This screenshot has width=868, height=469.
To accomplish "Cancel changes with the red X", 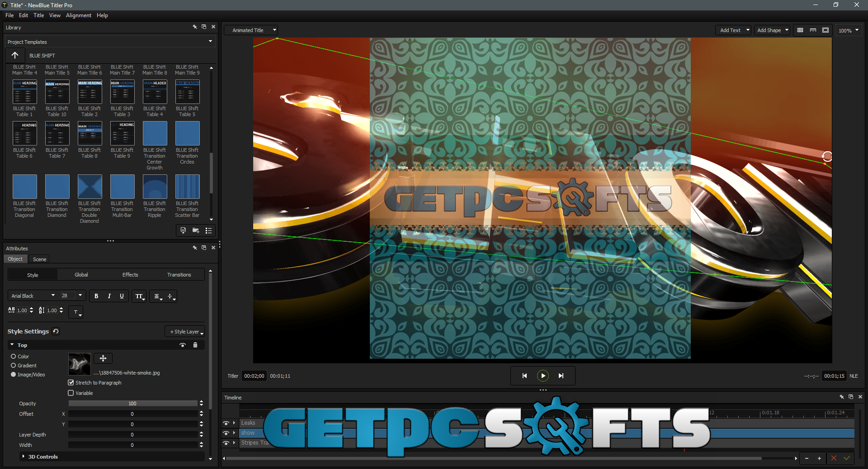I will click(834, 458).
